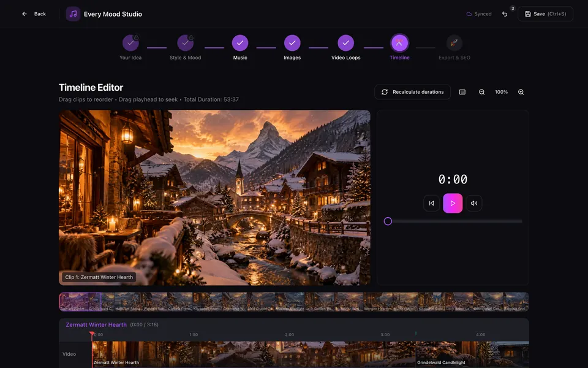Click the 4:00 tick on the timeline ruler

[x=480, y=335]
